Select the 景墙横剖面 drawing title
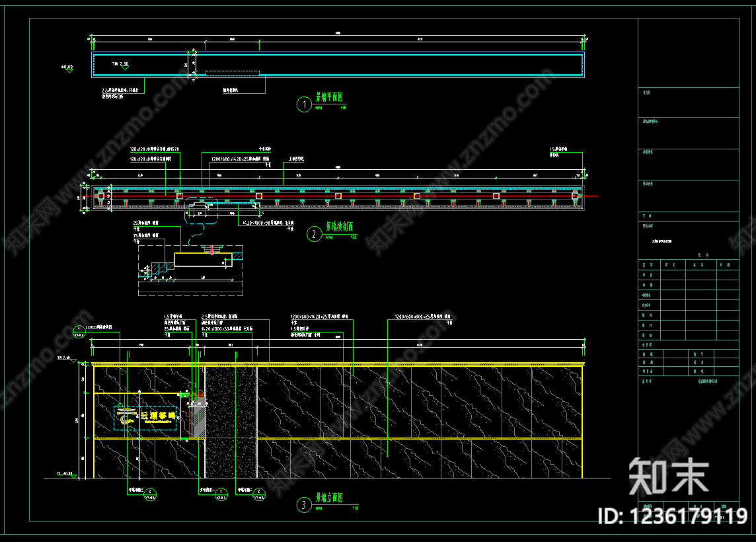 click(x=340, y=226)
